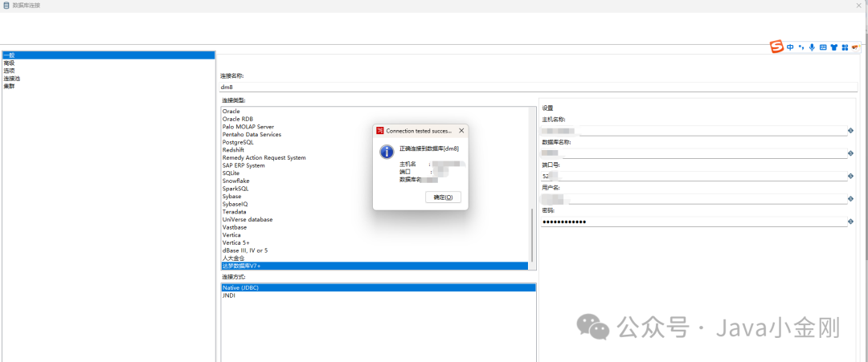Select JNDI connection method

click(228, 295)
